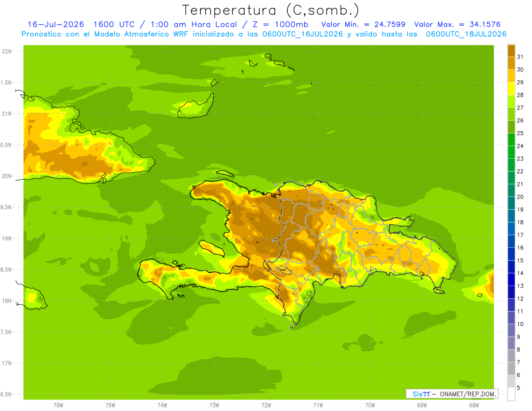This screenshot has width=532, height=411.
Task: Click the 'Valor Min. = 24.7599' text
Action: [363, 24]
